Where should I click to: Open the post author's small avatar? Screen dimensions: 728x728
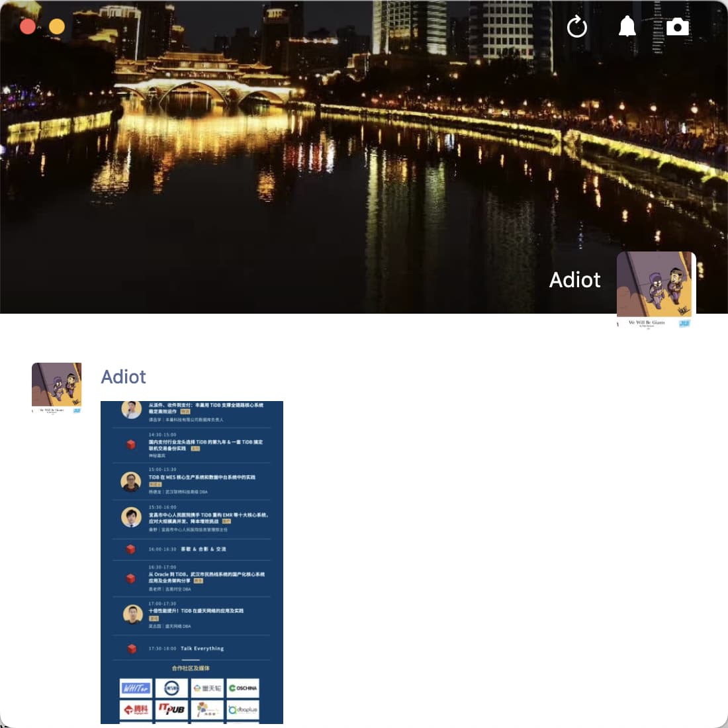tap(57, 388)
